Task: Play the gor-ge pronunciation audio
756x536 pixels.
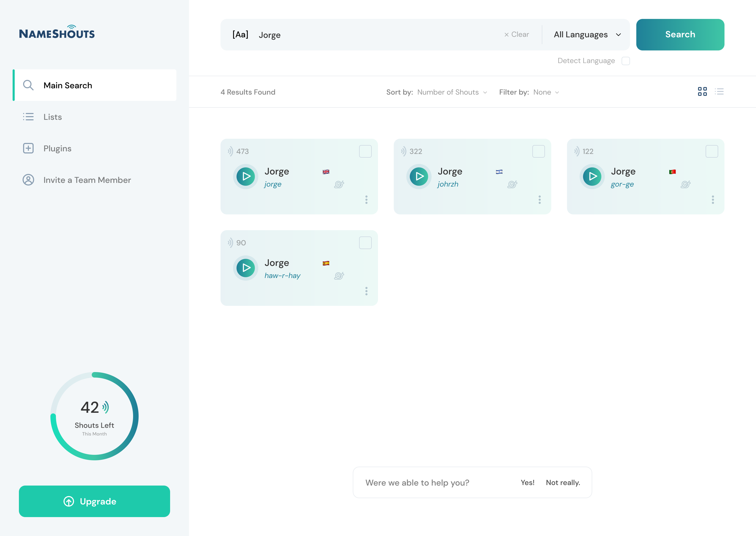Action: (592, 176)
